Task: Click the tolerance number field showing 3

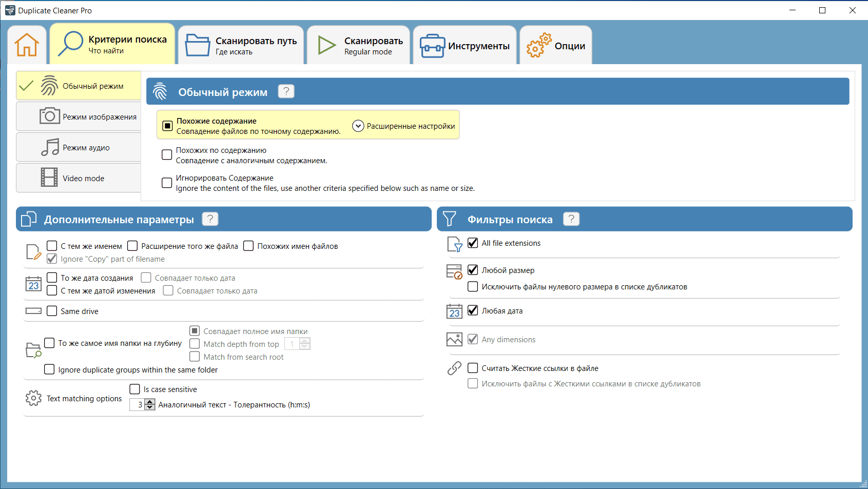Action: [x=138, y=404]
